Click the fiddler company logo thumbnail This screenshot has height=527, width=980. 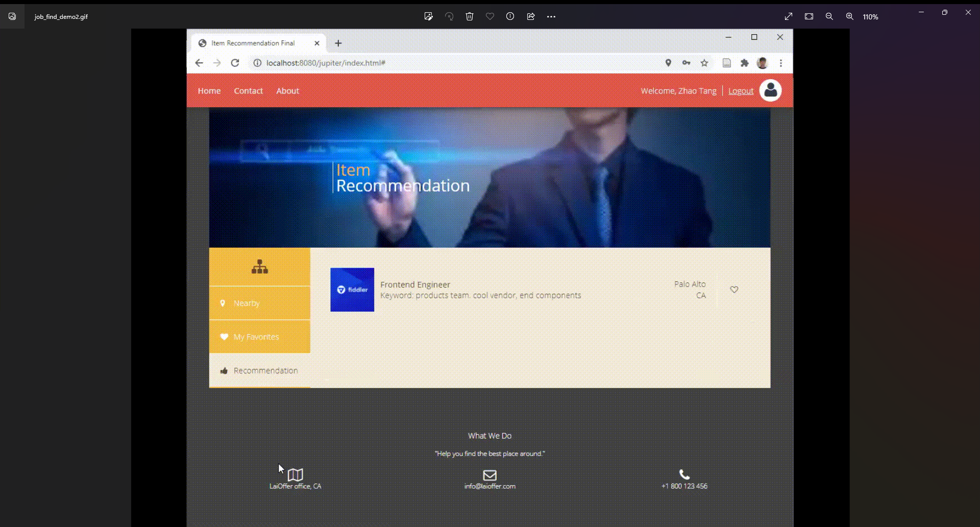pos(352,290)
